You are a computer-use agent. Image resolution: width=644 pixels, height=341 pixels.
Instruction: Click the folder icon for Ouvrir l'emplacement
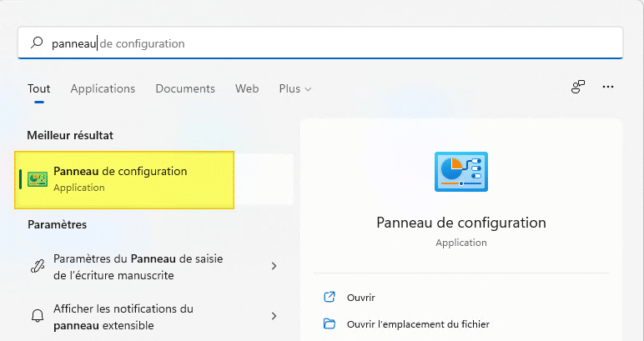point(330,323)
